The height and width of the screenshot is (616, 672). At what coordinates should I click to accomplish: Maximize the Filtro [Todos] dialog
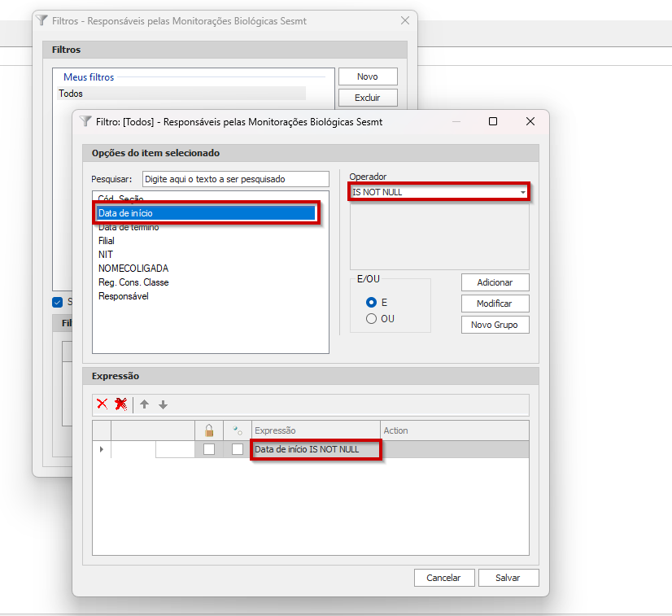point(493,122)
